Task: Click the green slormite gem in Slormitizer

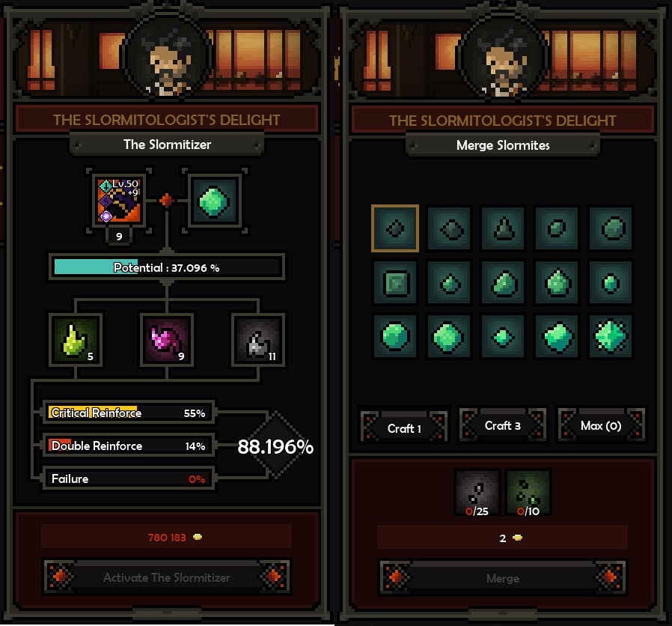Action: (214, 201)
